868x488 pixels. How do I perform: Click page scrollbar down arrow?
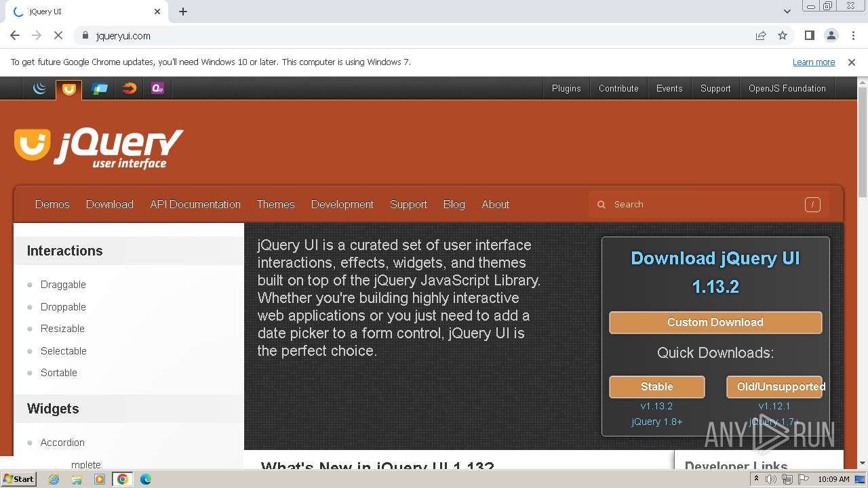(863, 463)
